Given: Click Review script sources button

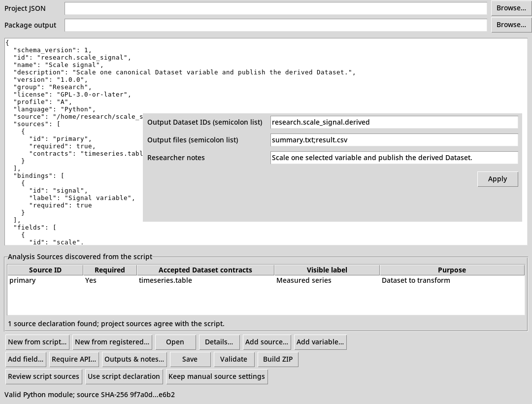Looking at the screenshot, I should pyautogui.click(x=43, y=377).
